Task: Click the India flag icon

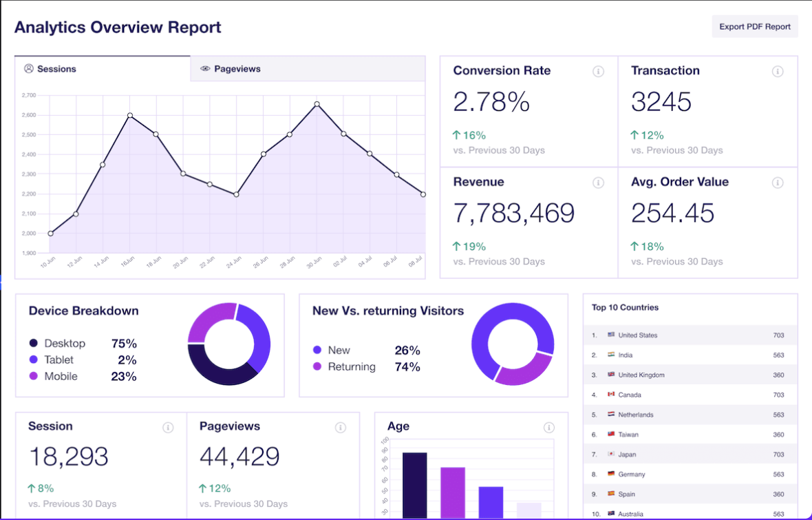Action: pos(611,355)
